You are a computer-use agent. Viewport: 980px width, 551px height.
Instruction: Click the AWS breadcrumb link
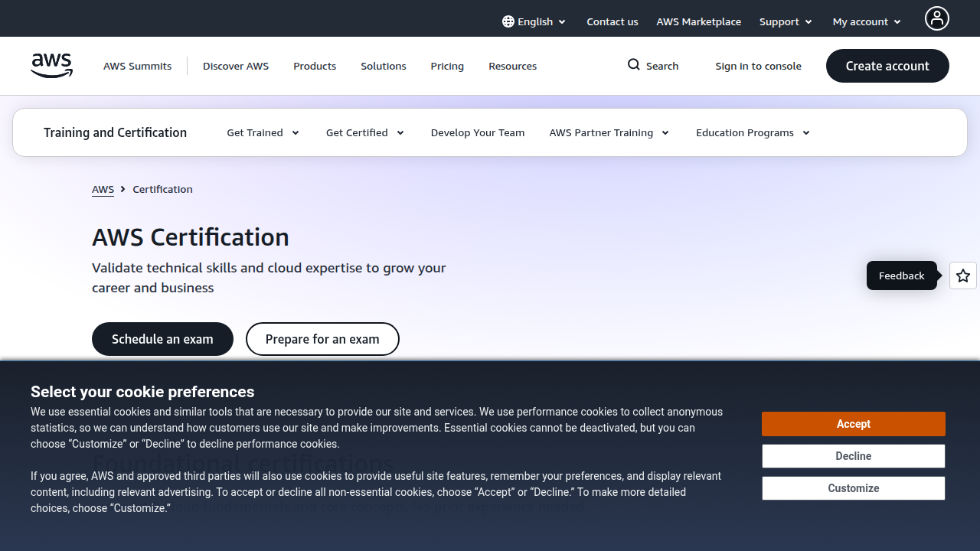[x=103, y=189]
